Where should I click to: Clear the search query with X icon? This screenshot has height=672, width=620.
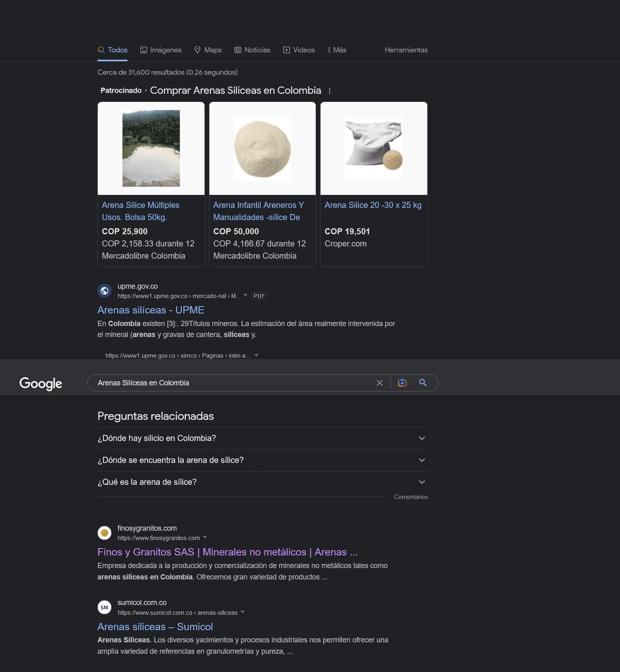pyautogui.click(x=380, y=383)
